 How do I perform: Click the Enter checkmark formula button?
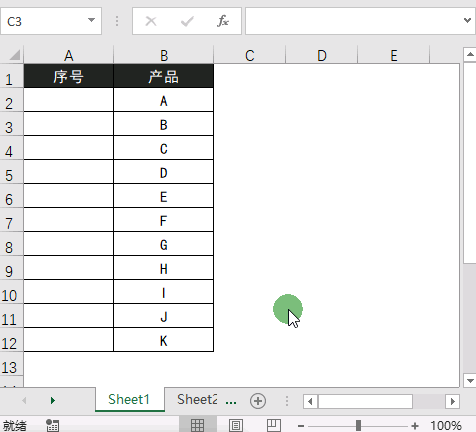187,22
